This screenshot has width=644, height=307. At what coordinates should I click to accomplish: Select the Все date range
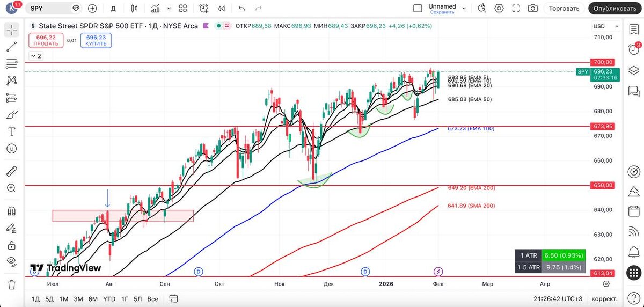click(x=153, y=298)
